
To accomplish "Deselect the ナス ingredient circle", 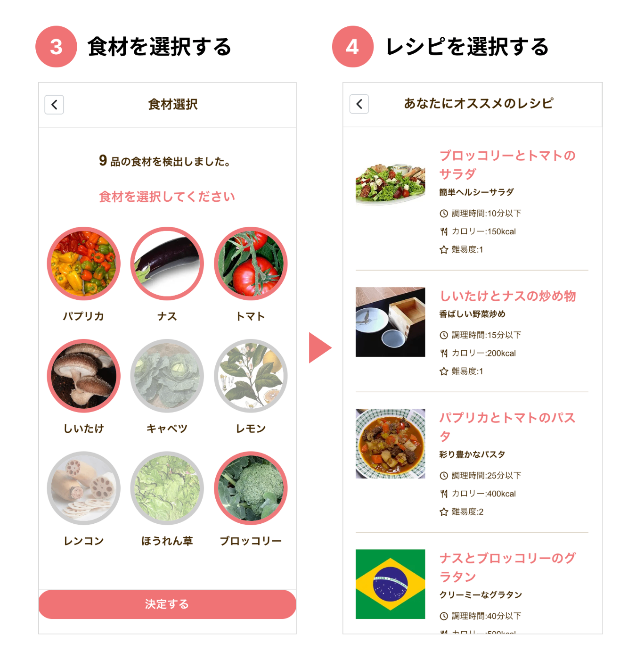I will coord(167,264).
